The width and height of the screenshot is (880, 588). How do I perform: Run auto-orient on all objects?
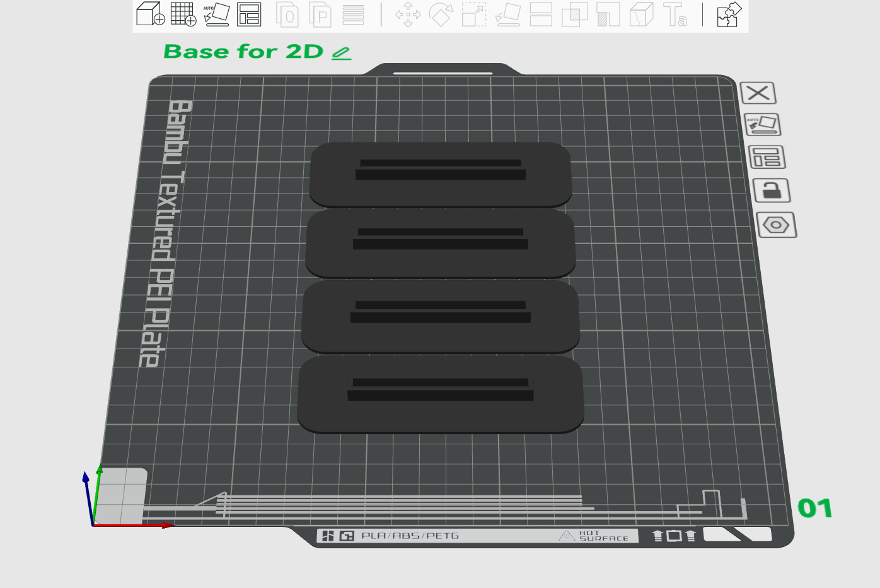216,16
